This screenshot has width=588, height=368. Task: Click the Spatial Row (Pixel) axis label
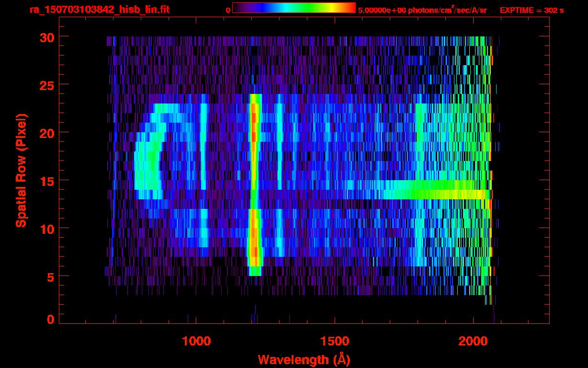tap(21, 170)
